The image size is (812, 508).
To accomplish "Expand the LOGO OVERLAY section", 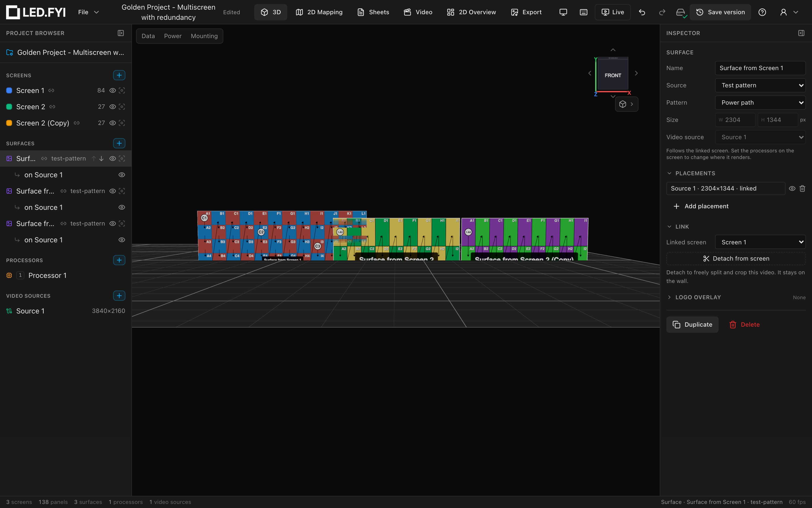I will click(x=669, y=297).
